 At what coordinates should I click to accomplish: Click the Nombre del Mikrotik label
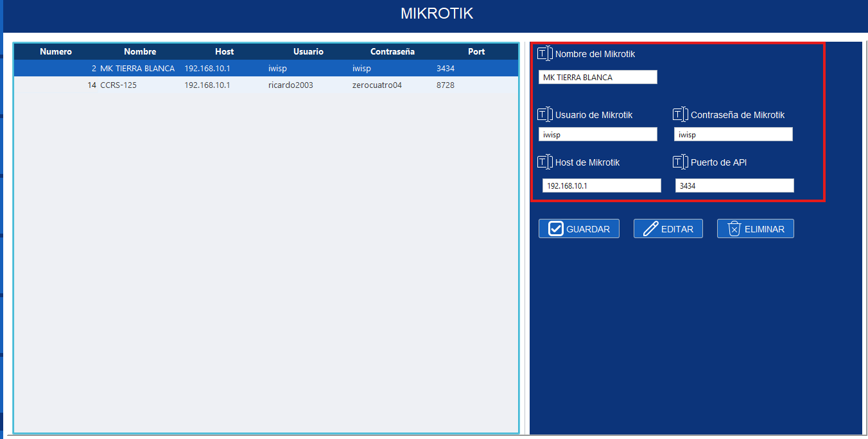(x=595, y=54)
